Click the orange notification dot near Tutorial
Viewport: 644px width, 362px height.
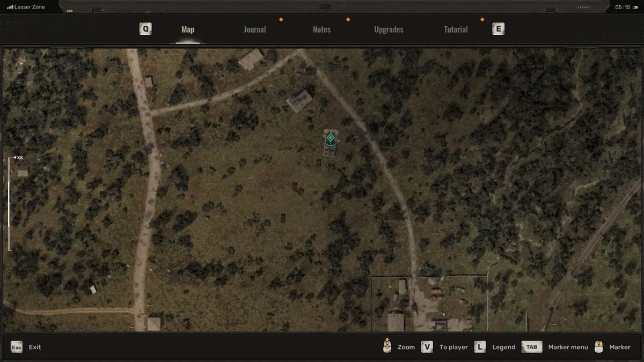pyautogui.click(x=482, y=19)
